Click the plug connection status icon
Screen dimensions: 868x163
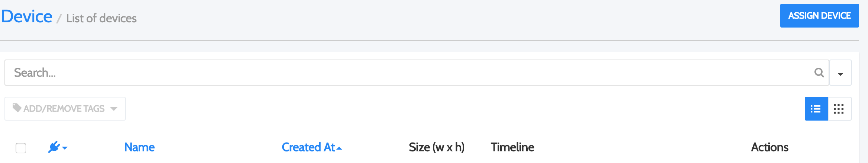(54, 147)
